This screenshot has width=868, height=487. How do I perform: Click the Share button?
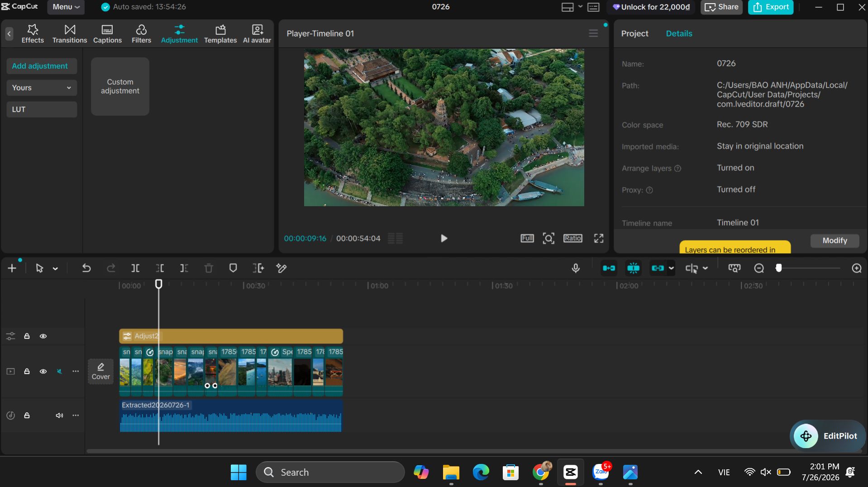(721, 7)
